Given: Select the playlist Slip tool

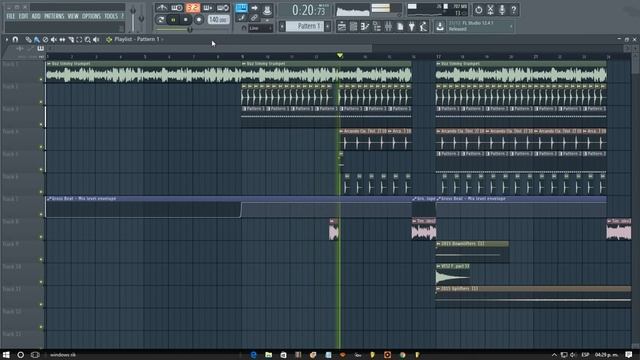Looking at the screenshot, I should pyautogui.click(x=62, y=40).
